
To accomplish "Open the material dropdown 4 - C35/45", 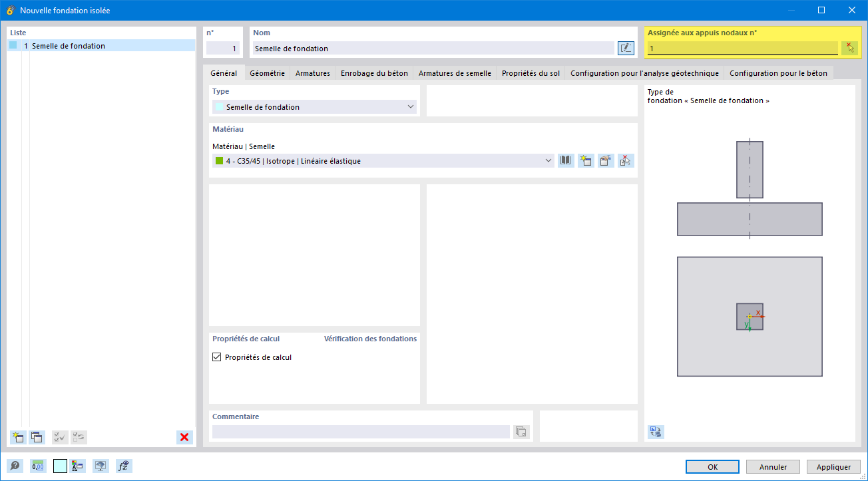I will [383, 160].
